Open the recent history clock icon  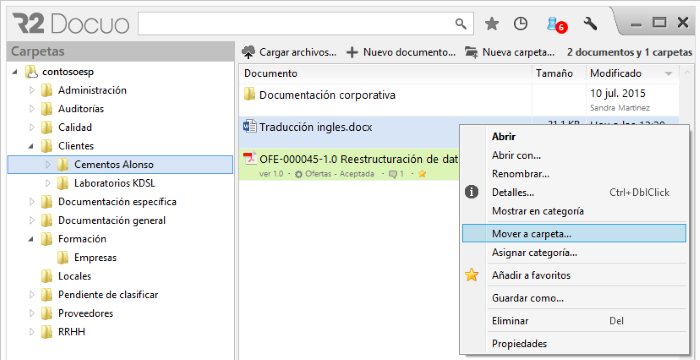[520, 24]
